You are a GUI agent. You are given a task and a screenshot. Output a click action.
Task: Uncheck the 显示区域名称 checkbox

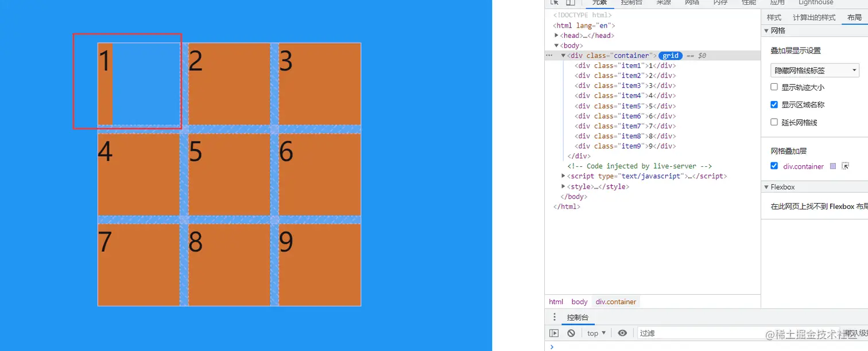[x=774, y=105]
